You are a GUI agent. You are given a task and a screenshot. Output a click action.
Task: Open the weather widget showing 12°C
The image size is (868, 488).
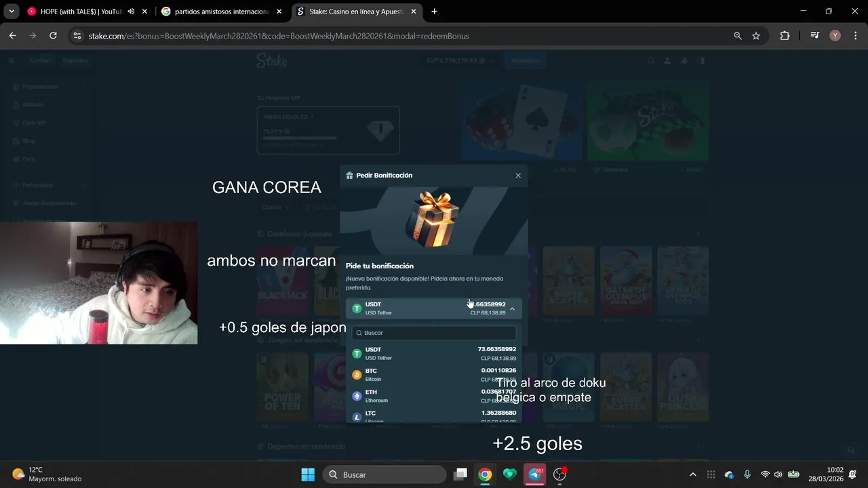coord(47,474)
